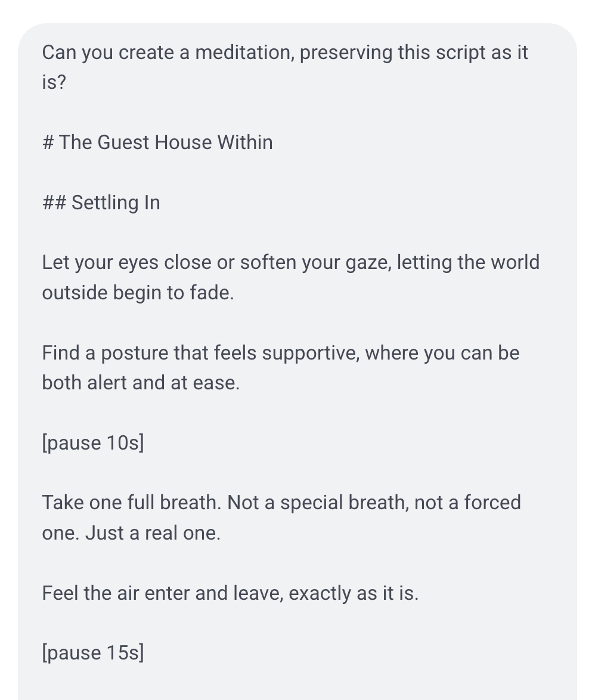Click the text "both alert and at ease."
The width and height of the screenshot is (595, 700).
(x=141, y=383)
